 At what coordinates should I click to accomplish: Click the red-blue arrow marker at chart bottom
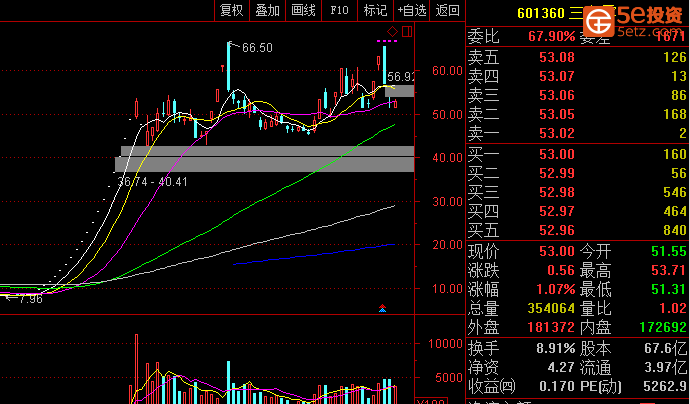click(x=382, y=308)
